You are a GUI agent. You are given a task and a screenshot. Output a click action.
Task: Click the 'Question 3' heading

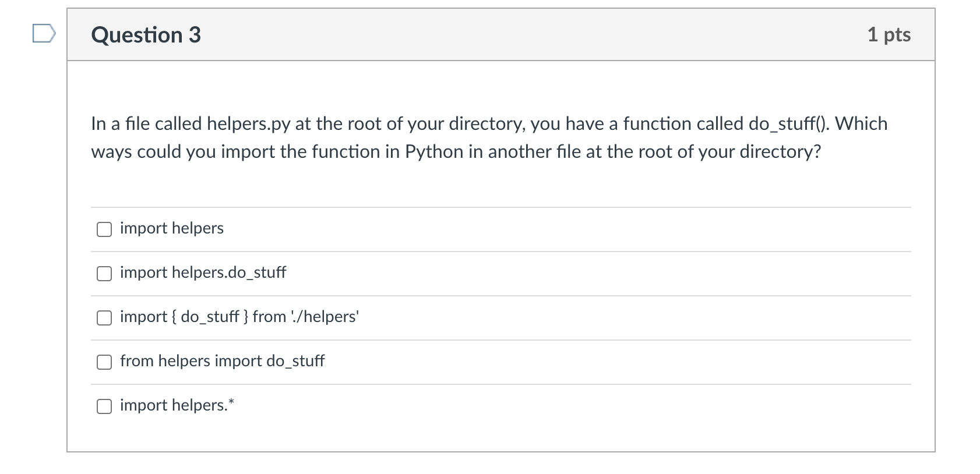[x=146, y=35]
